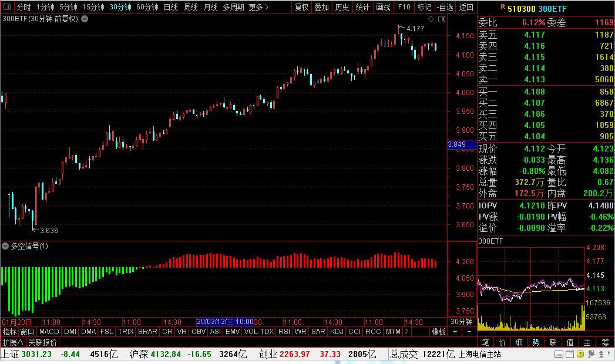The width and height of the screenshot is (615, 364).
Task: Select the KDJ indicator tab
Action: pos(337,332)
